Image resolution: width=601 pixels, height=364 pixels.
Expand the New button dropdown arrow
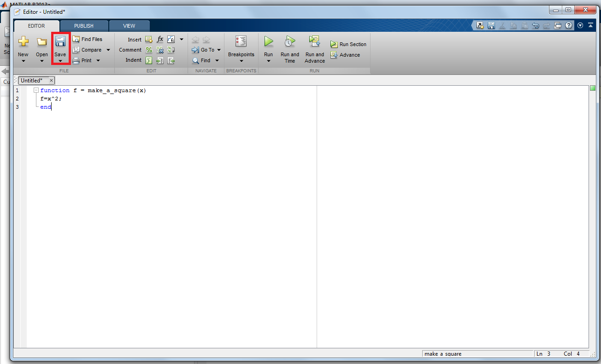click(x=23, y=60)
